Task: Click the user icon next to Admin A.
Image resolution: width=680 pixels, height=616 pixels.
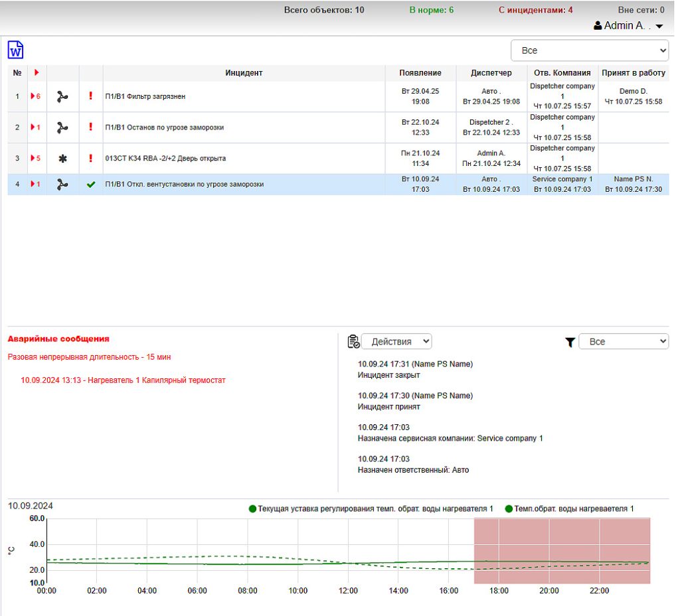Action: point(598,26)
